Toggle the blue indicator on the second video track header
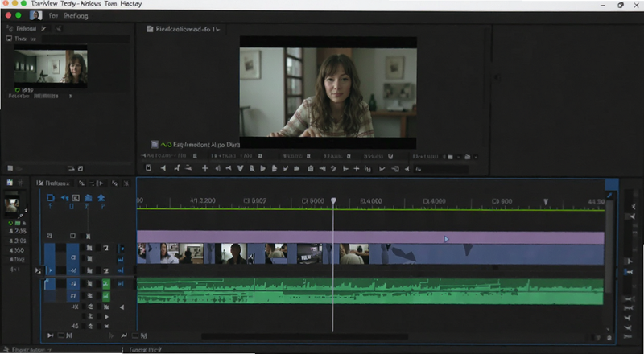This screenshot has height=354, width=644. [x=121, y=260]
